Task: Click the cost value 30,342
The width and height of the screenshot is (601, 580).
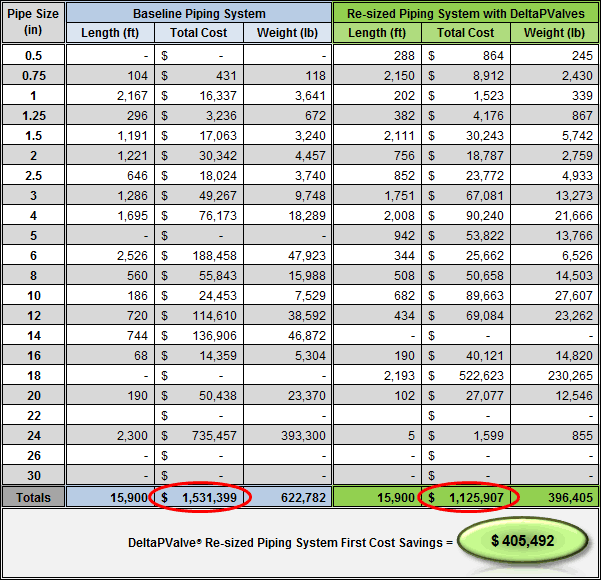Action: click(x=218, y=156)
